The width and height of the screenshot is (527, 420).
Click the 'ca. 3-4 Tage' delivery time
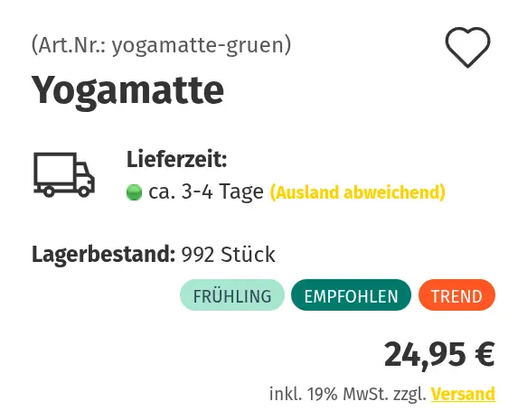pos(206,192)
